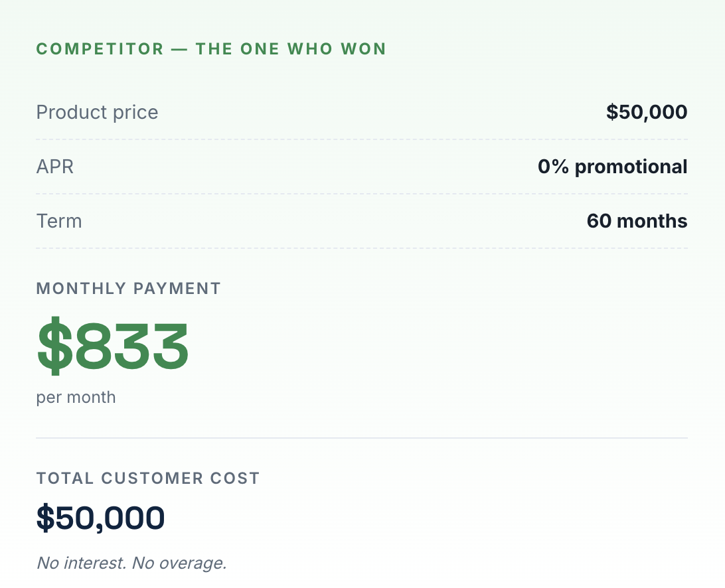Select the Term row label
Viewport: 725px width, 588px height.
tap(59, 222)
